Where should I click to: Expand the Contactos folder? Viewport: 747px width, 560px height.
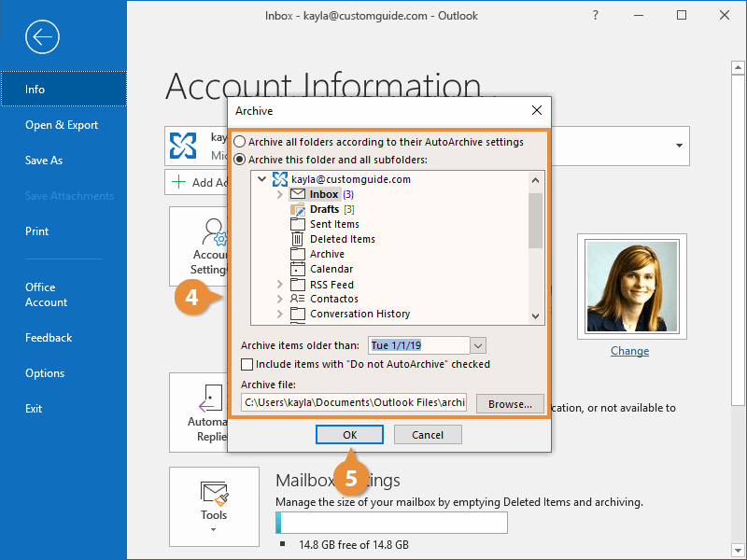[x=279, y=299]
